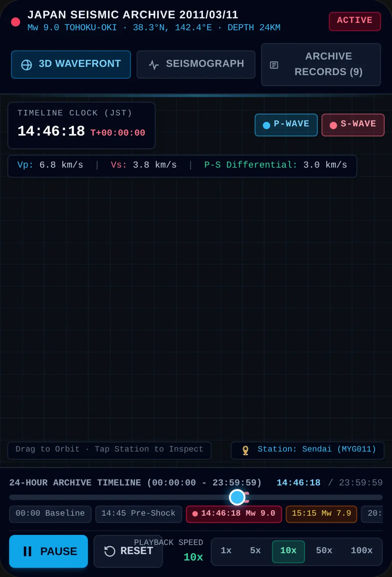This screenshot has width=392, height=577.
Task: Click the station pin icon beside Sendai
Action: pos(245,450)
